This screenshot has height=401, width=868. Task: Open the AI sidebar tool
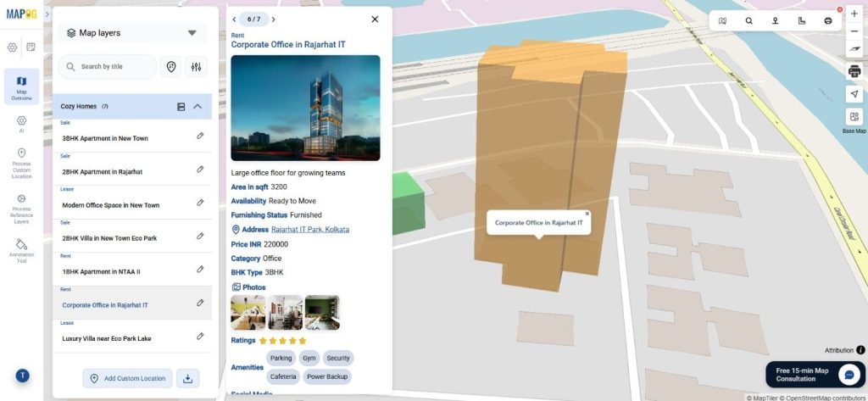[21, 124]
